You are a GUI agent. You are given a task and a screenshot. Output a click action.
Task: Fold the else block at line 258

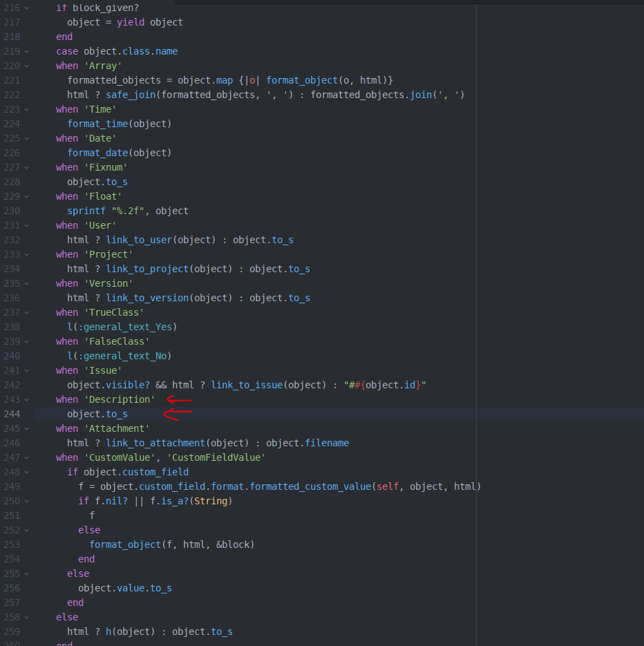[x=26, y=617]
